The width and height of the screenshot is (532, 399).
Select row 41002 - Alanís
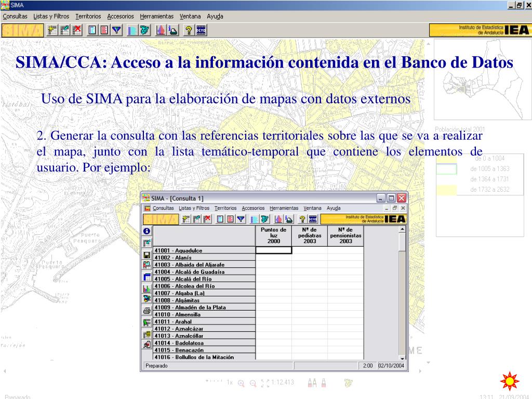point(204,258)
